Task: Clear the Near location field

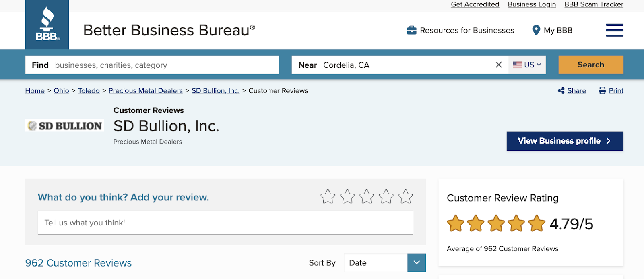Action: click(499, 65)
